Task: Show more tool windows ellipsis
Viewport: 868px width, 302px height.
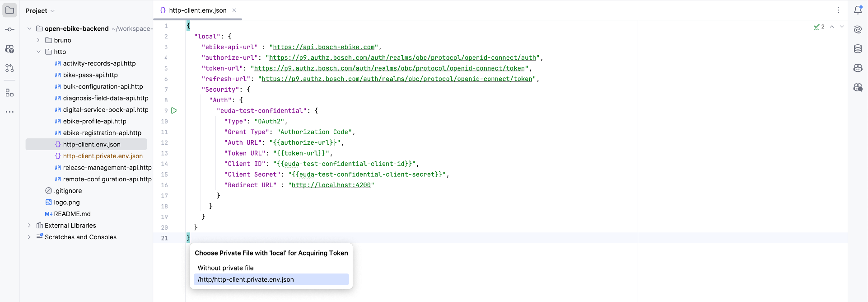Action: point(9,112)
